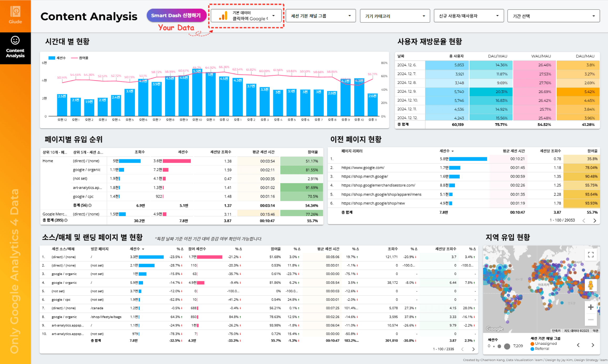Zoom out on the map with minus button

tap(591, 320)
